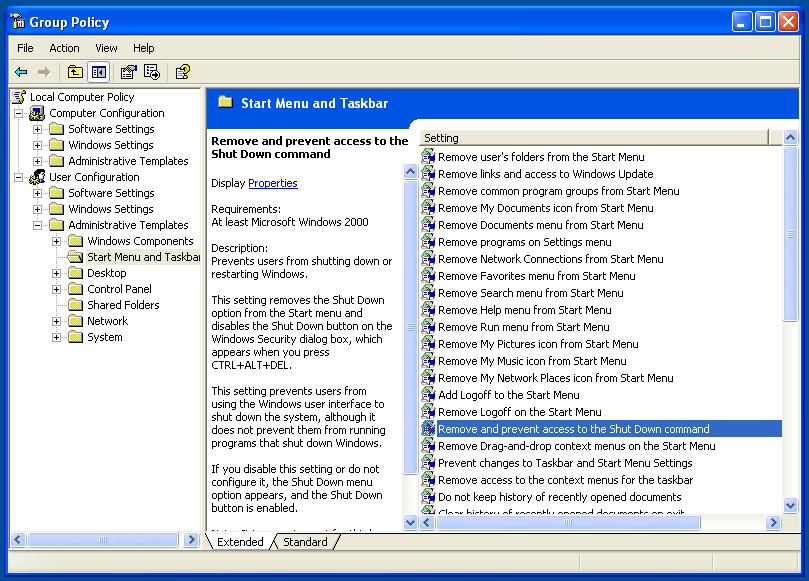The height and width of the screenshot is (581, 809).
Task: Click description pane scroll down arrow
Action: 410,522
